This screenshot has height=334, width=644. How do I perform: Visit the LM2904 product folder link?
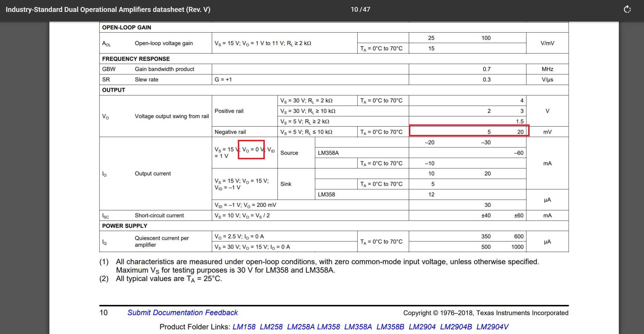pos(422,327)
